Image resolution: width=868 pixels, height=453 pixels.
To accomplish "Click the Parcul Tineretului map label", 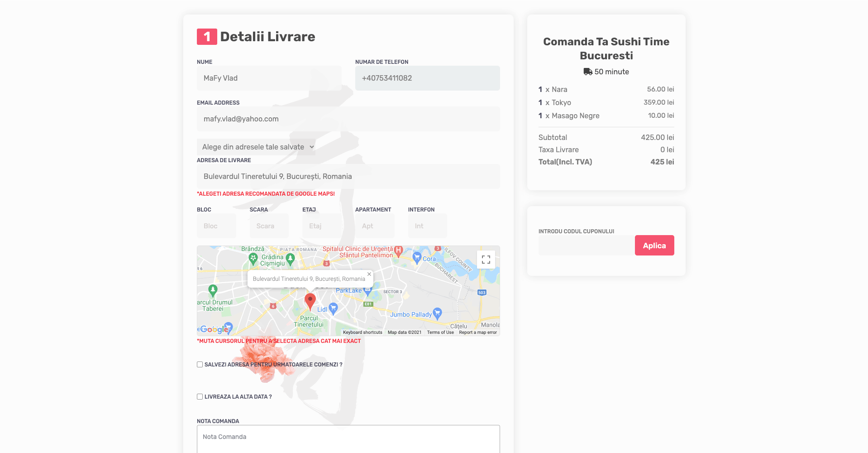I will [x=309, y=321].
